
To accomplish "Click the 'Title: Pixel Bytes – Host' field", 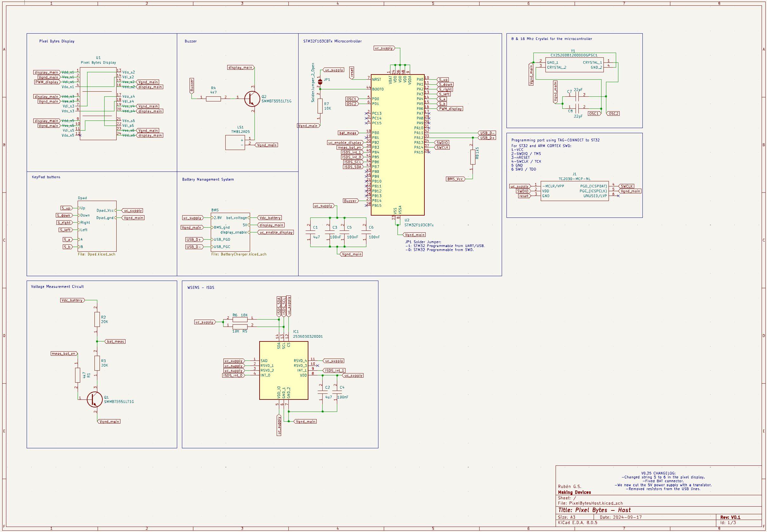I will coord(594,510).
